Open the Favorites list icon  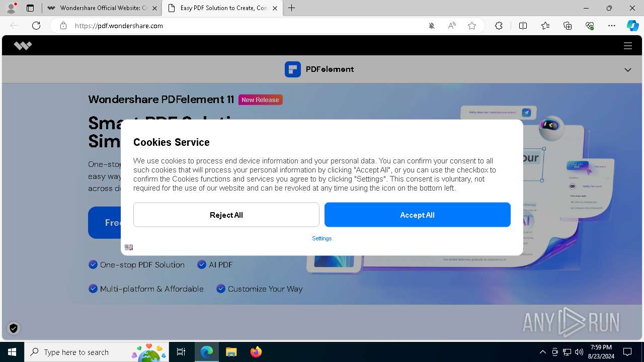pos(545,26)
